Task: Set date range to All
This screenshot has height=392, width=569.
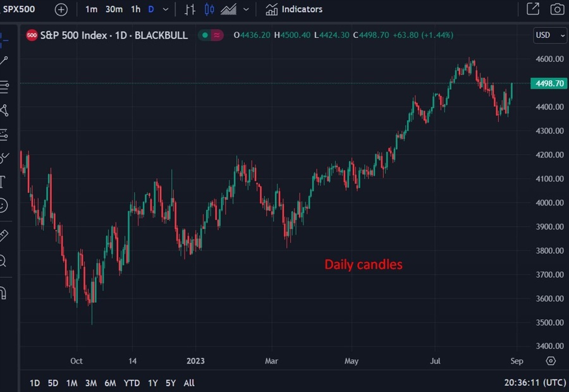Action: (x=189, y=383)
